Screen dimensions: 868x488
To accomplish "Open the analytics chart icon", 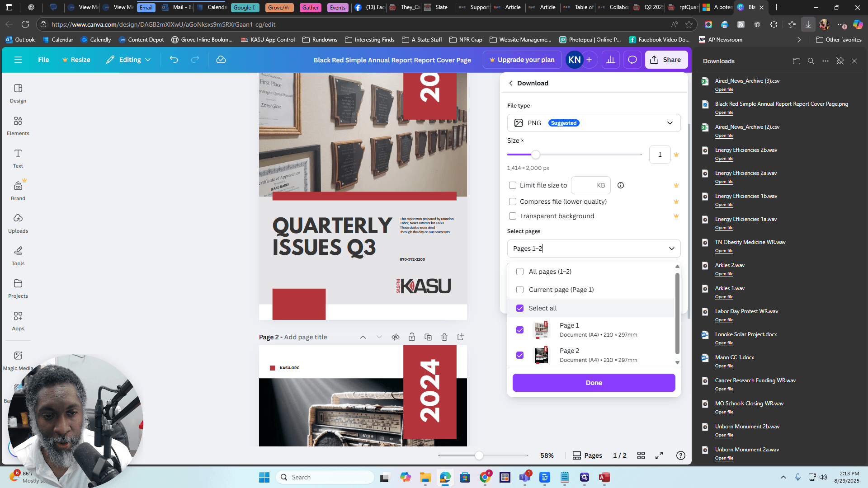I will pyautogui.click(x=611, y=60).
